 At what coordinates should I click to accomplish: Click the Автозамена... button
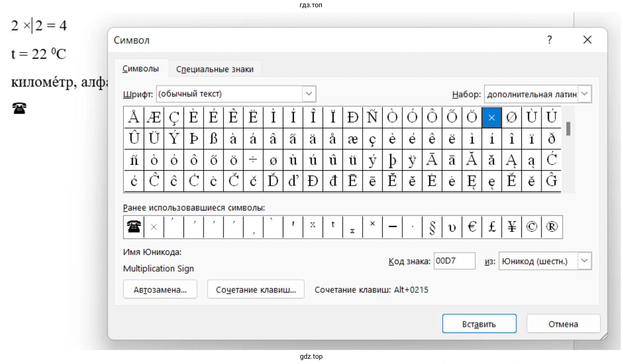pyautogui.click(x=160, y=290)
